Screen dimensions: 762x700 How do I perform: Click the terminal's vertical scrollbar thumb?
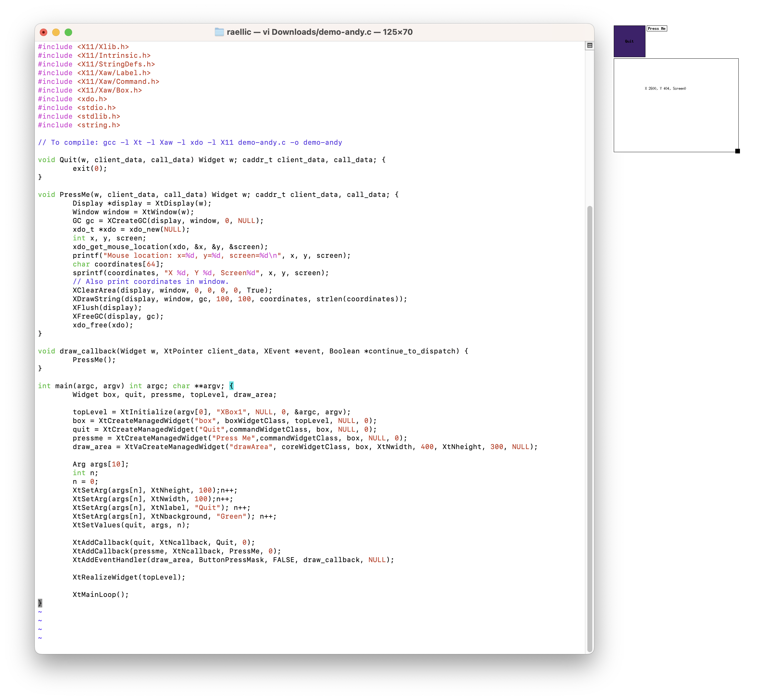coord(590,428)
